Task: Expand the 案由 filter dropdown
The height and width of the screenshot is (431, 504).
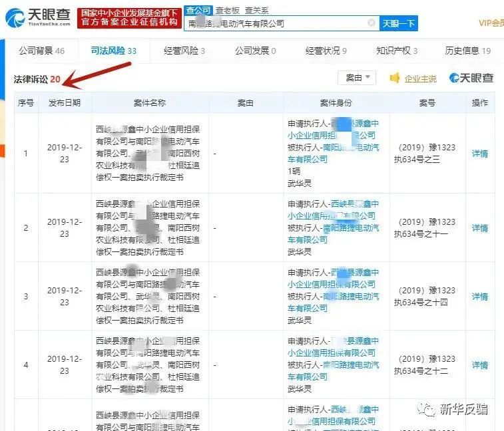Action: click(x=357, y=78)
